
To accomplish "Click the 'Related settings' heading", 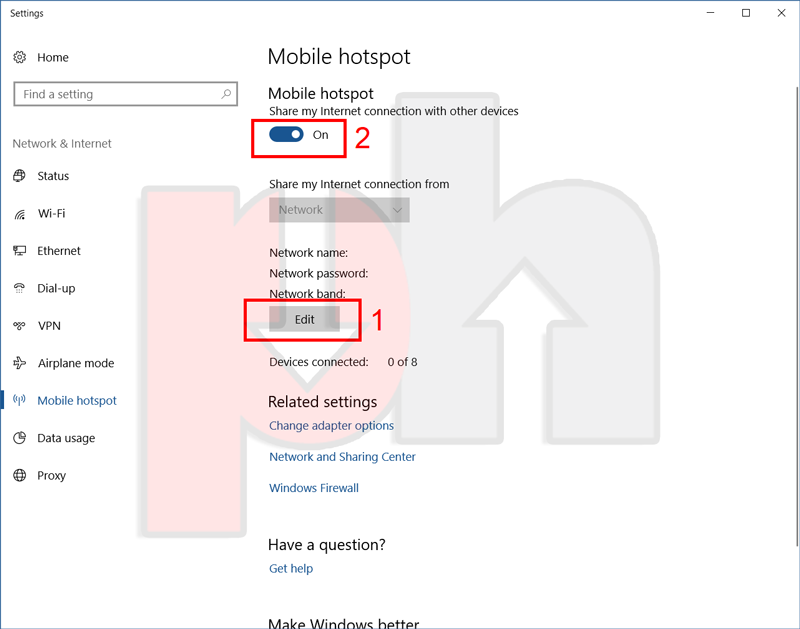I will pos(322,402).
